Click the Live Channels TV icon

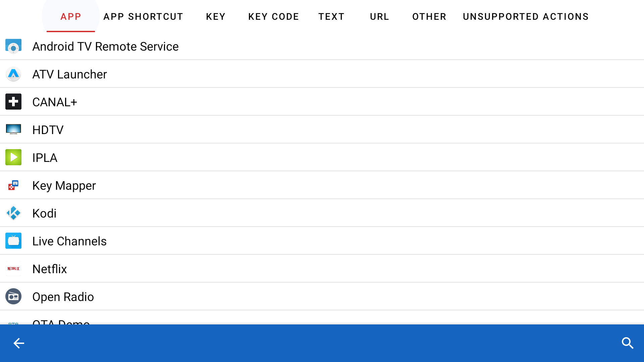(x=13, y=241)
